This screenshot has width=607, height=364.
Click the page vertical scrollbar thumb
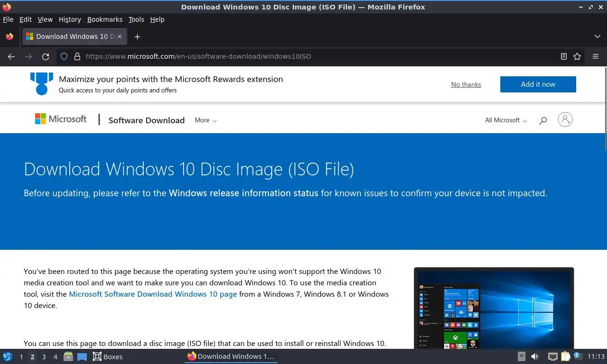click(x=605, y=108)
